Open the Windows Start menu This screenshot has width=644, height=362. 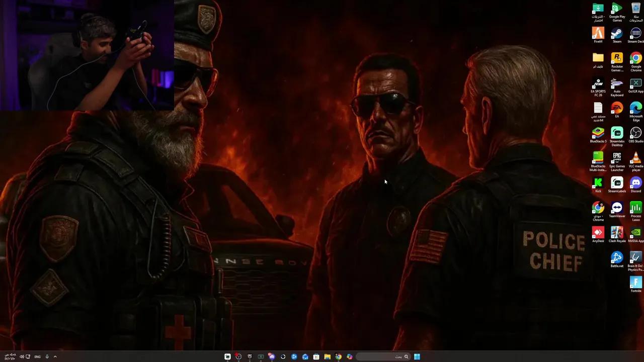pos(417,356)
